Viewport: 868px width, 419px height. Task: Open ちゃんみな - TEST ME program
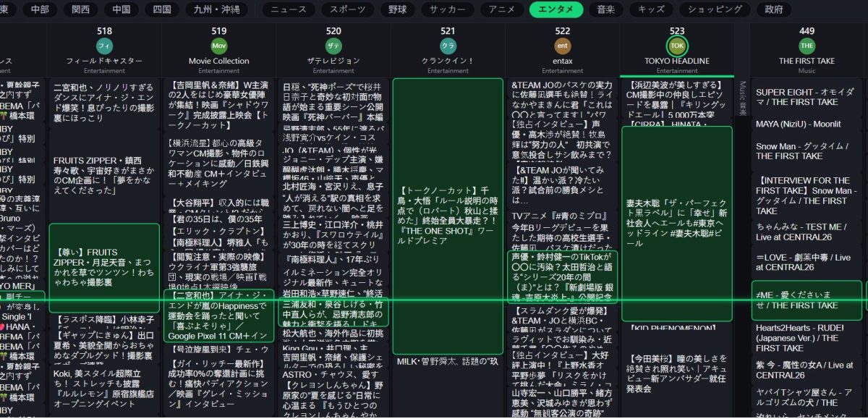pos(807,232)
